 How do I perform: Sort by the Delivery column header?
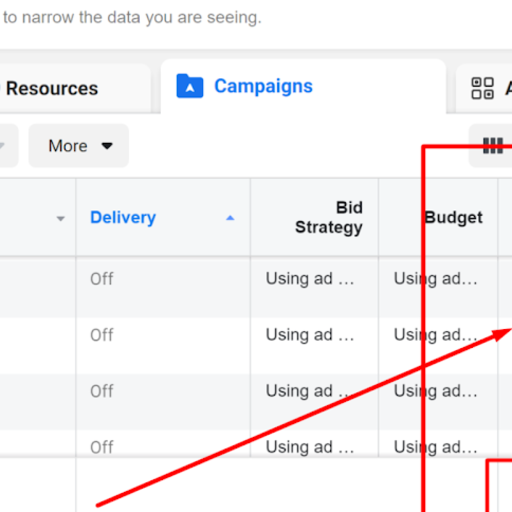click(x=123, y=217)
